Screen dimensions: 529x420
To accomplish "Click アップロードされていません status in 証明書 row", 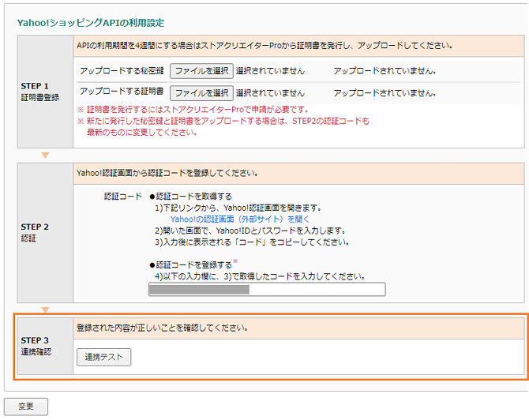I will pos(385,93).
